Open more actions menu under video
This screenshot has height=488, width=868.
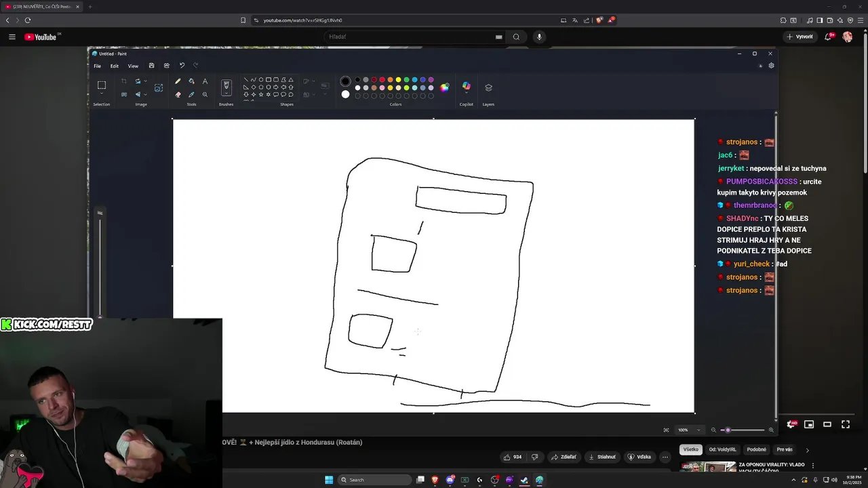click(665, 457)
